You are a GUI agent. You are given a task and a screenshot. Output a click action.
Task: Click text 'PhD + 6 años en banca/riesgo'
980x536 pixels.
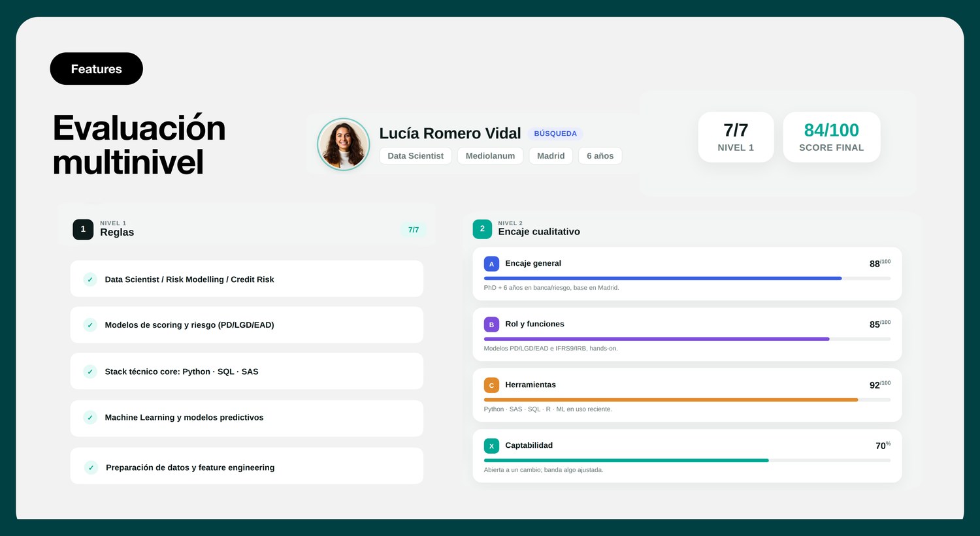click(527, 288)
